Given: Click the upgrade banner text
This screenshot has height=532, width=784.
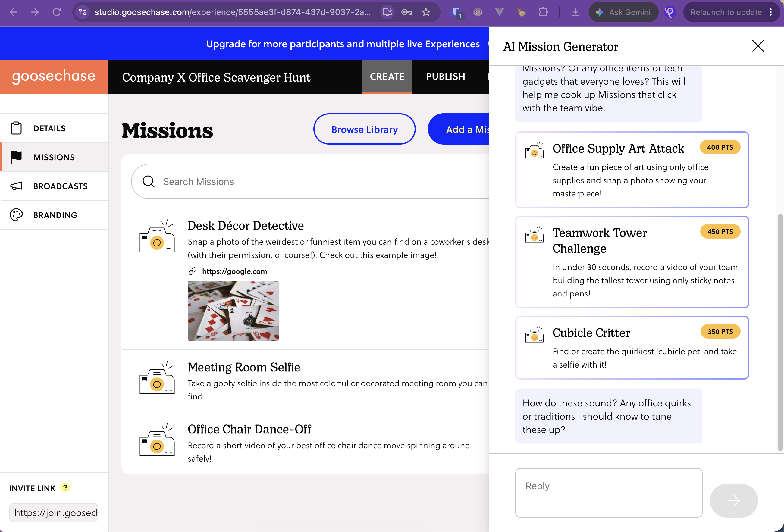Looking at the screenshot, I should (343, 44).
